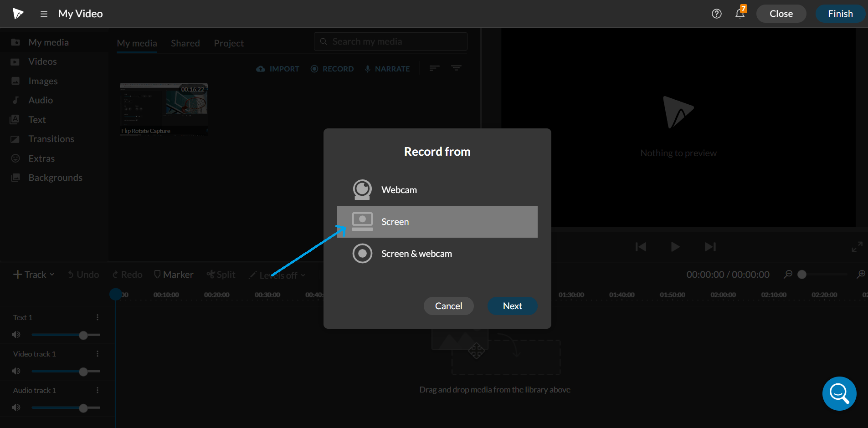Switch to the Shared tab
Image resolution: width=868 pixels, height=428 pixels.
pyautogui.click(x=185, y=43)
